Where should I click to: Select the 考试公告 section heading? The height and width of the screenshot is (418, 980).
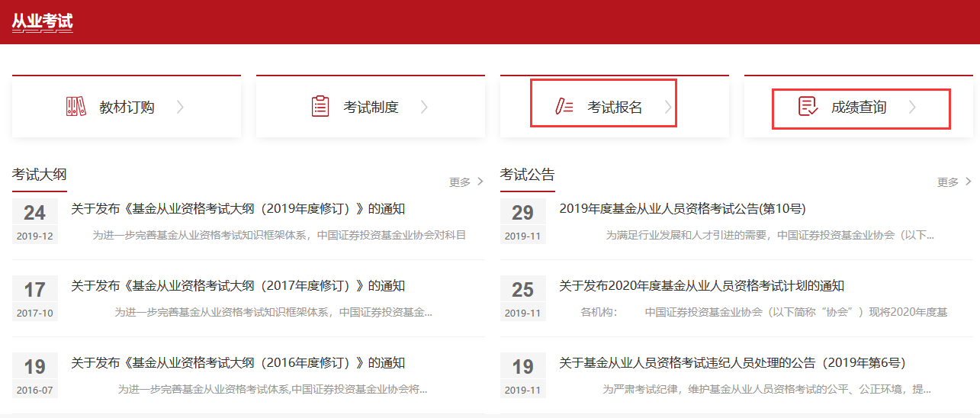coord(527,175)
